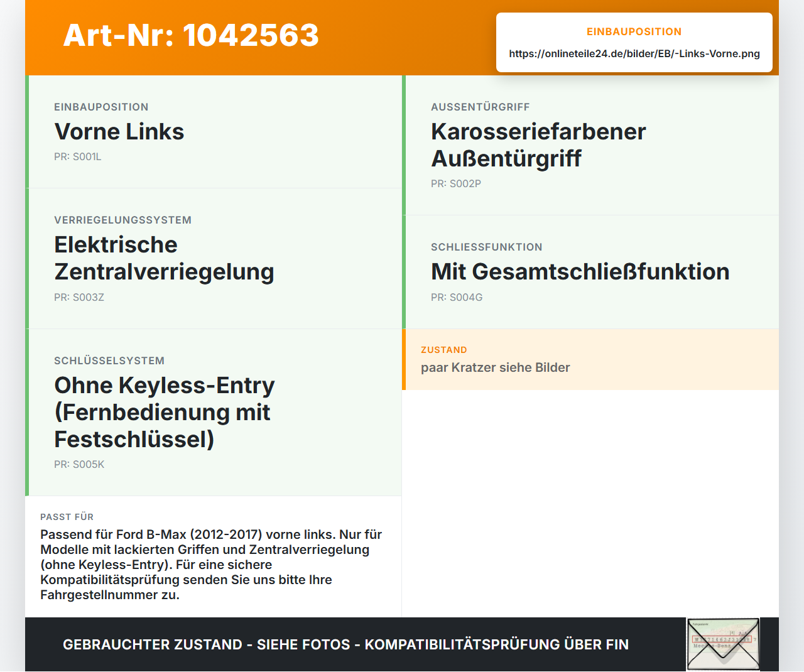This screenshot has height=672, width=804.
Task: Click the PR: S004G code
Action: 457,297
